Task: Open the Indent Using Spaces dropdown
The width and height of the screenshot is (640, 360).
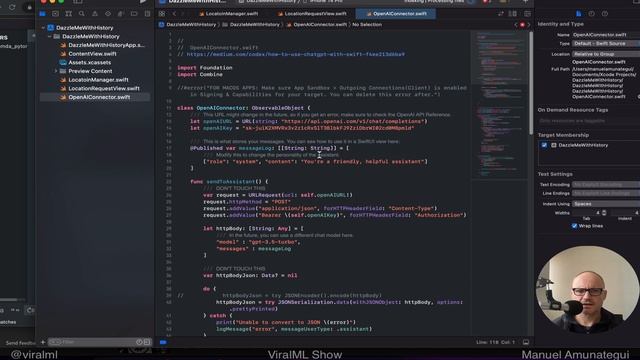Action: (x=606, y=204)
